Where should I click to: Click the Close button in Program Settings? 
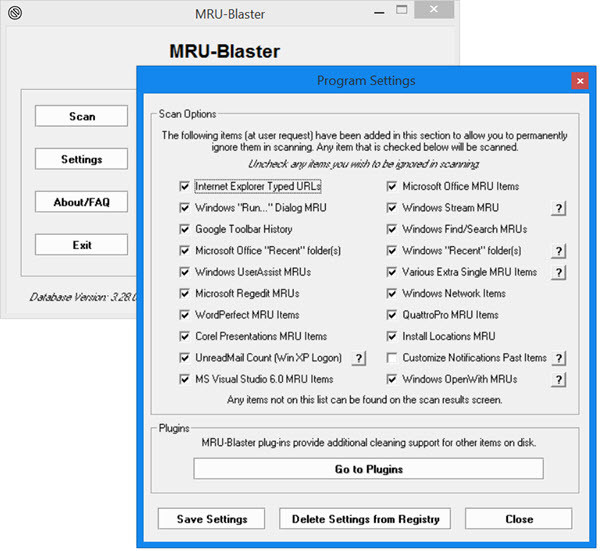(x=518, y=519)
